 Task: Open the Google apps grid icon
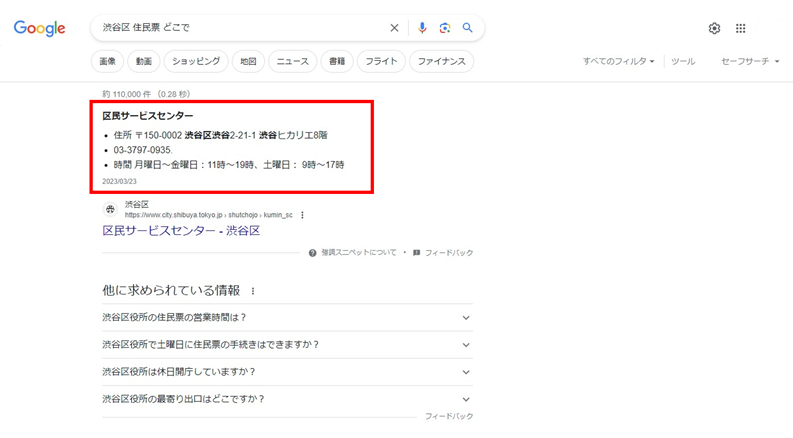[740, 28]
